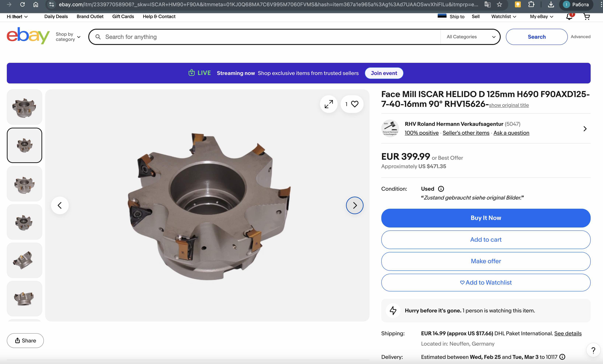The width and height of the screenshot is (603, 364).
Task: Open the Daily Deals menu item
Action: 56,16
